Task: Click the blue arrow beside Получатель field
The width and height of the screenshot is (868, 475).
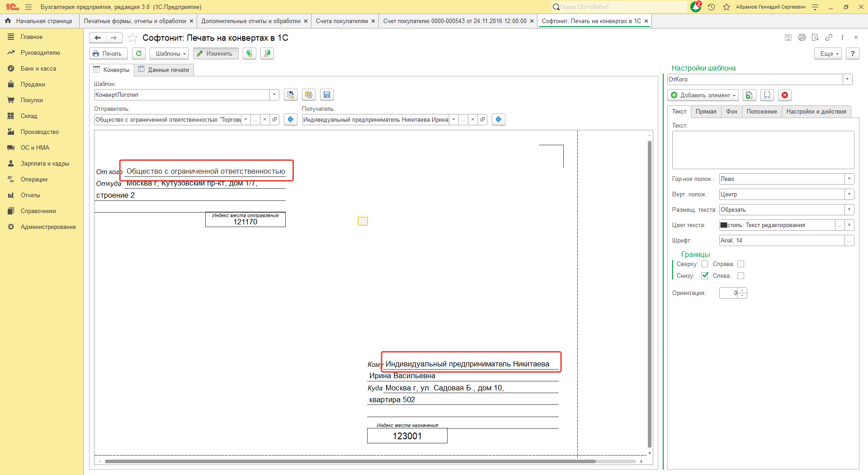Action: click(x=498, y=119)
